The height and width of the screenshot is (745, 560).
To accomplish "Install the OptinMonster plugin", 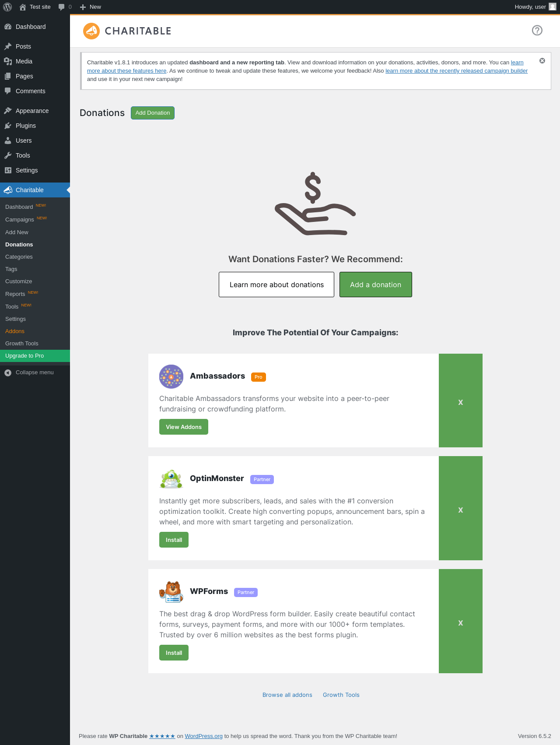I will (174, 540).
